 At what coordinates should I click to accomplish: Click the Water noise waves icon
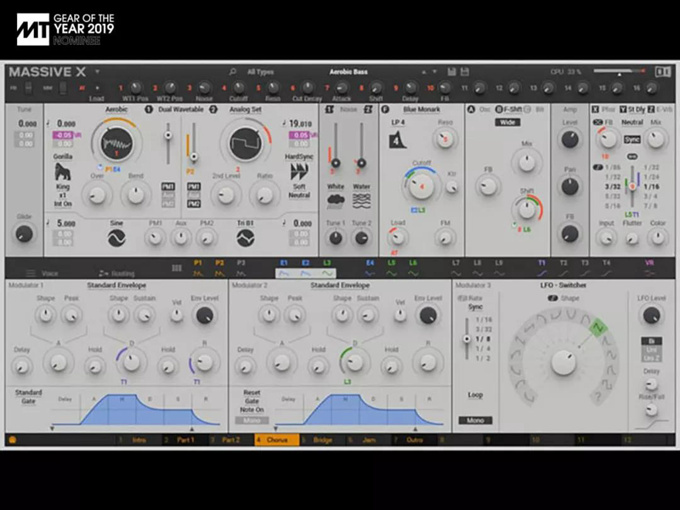[x=361, y=201]
